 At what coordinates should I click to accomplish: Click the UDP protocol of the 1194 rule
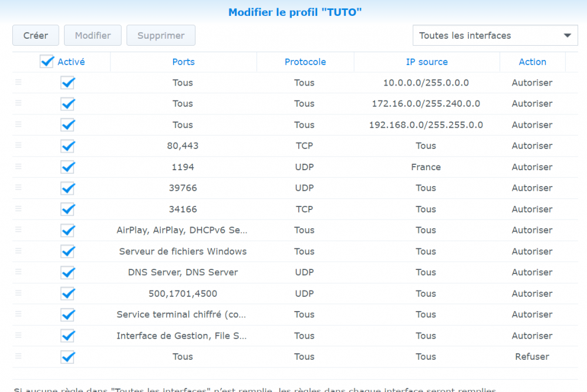click(x=304, y=167)
